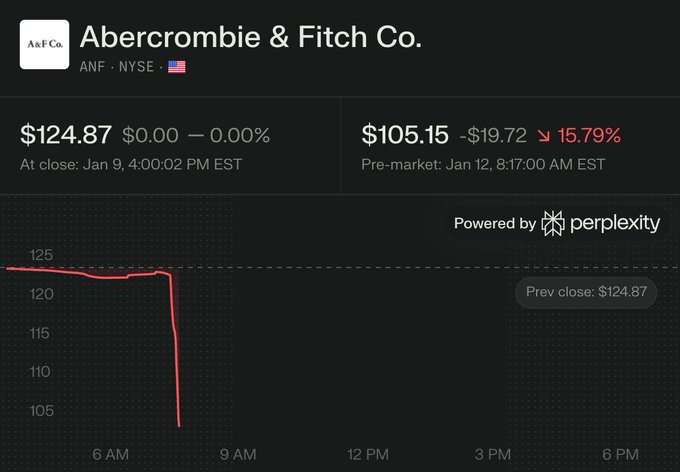Click the pre-market timestamp text
The height and width of the screenshot is (472, 680).
coord(483,164)
